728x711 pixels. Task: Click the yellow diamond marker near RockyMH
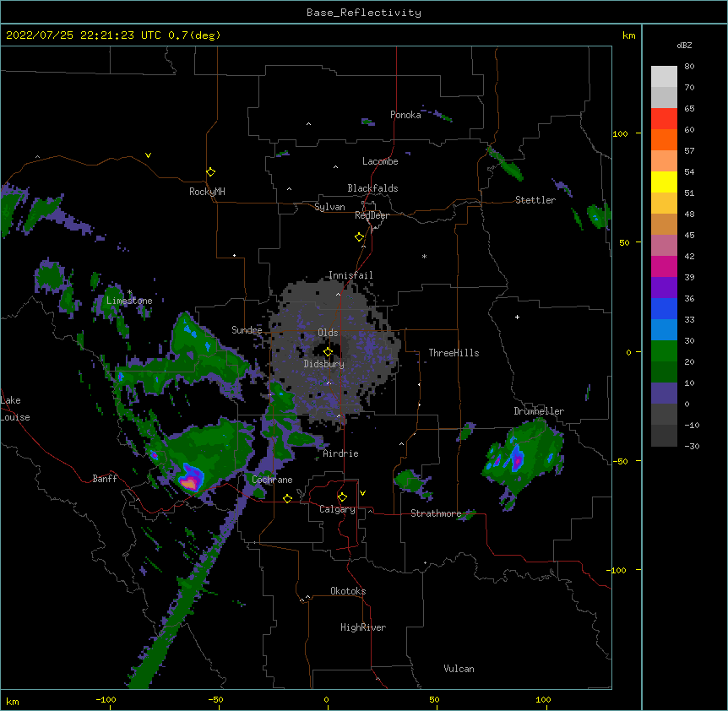point(211,172)
